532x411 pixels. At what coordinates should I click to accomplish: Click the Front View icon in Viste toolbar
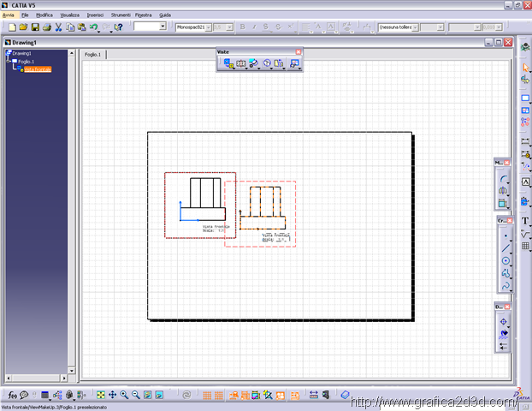coord(228,63)
